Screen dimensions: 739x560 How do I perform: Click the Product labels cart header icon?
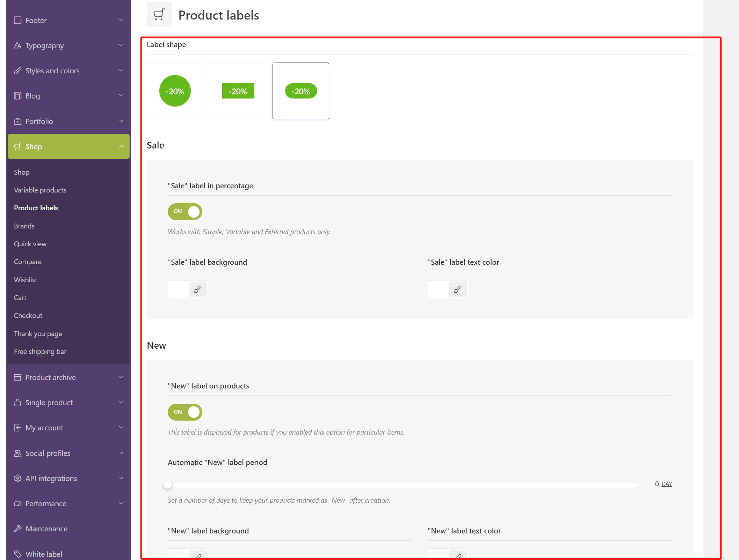(x=159, y=15)
